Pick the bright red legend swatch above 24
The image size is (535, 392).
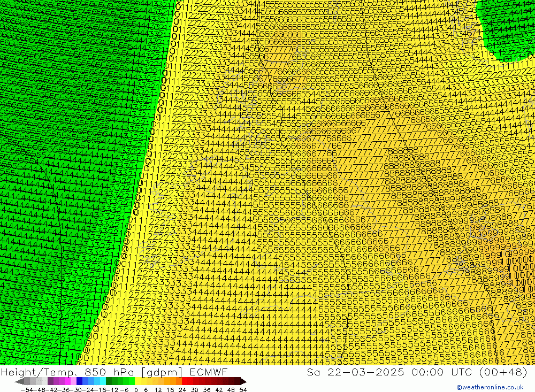pos(185,381)
